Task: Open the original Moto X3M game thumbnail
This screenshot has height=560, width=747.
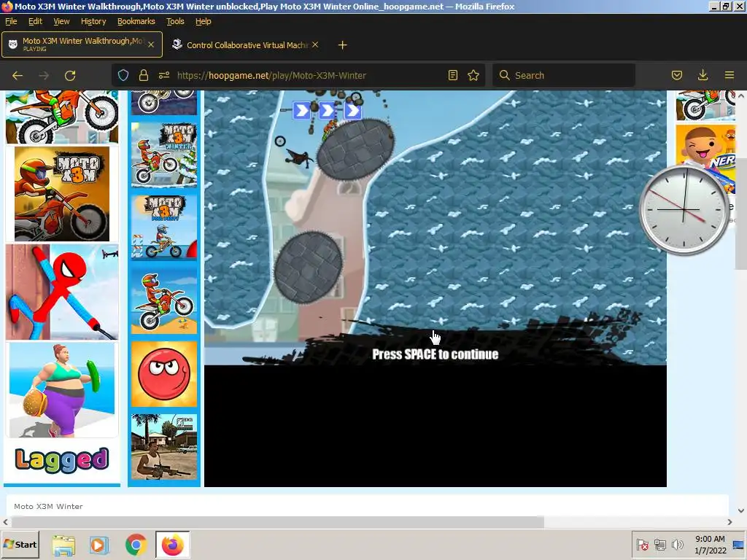Action: (x=62, y=194)
